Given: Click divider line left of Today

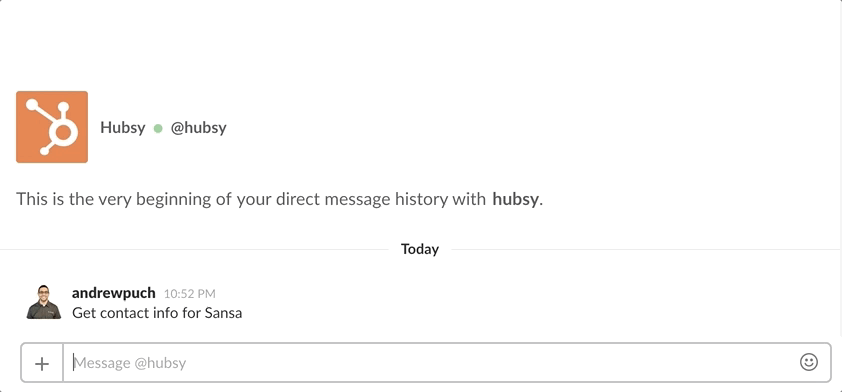Looking at the screenshot, I should click(x=194, y=249).
